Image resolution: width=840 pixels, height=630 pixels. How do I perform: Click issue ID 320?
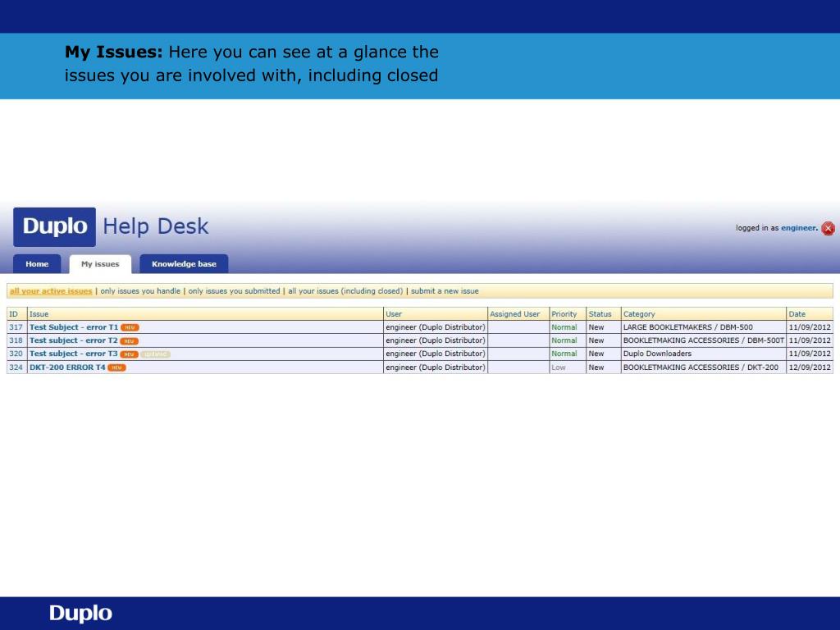[x=16, y=354]
